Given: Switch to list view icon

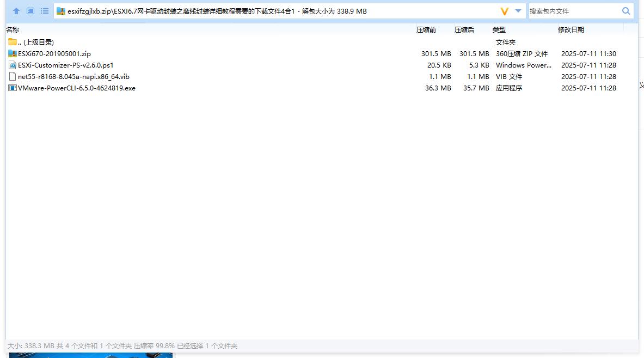Looking at the screenshot, I should tap(45, 10).
